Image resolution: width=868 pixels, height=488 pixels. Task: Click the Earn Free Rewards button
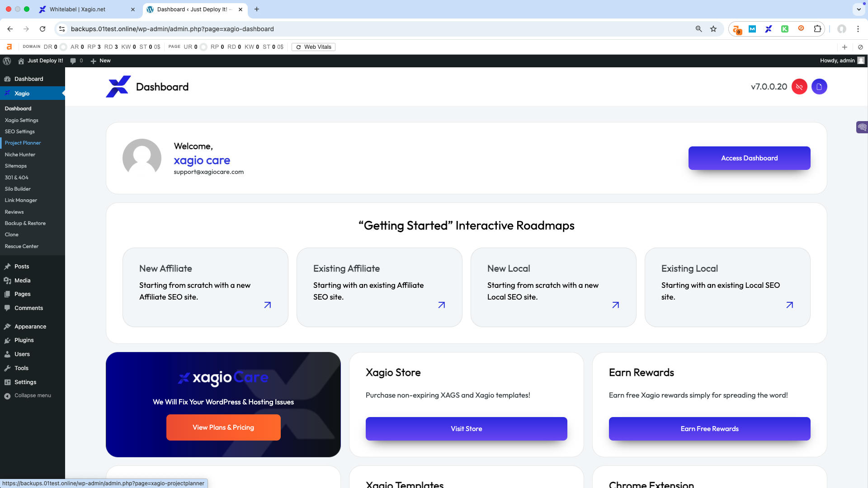710,429
